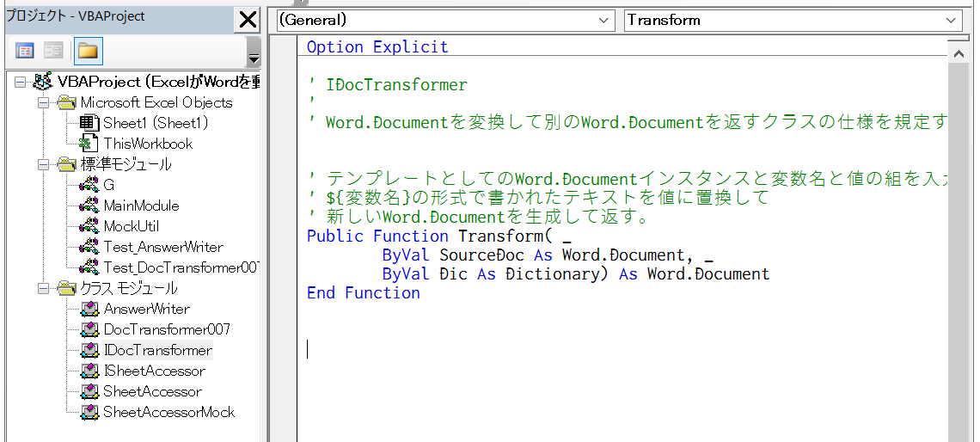
Task: Select the Test_AnswerWriter module icon
Action: [90, 247]
